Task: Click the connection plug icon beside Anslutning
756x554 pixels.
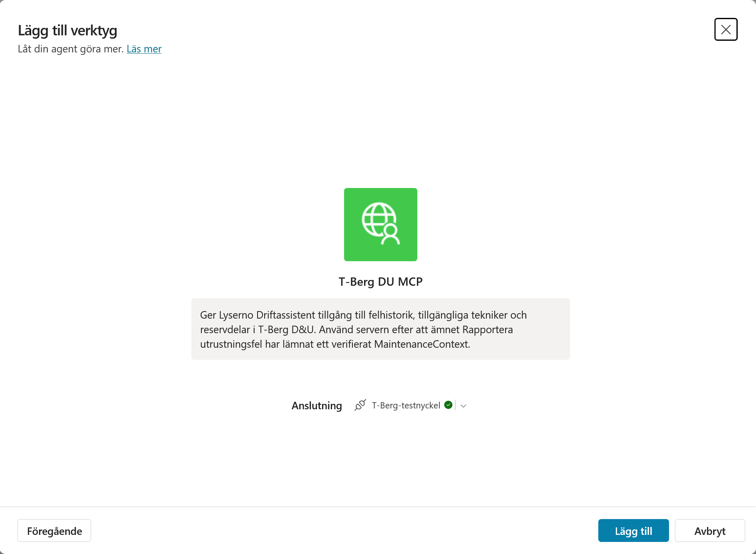Action: point(360,405)
